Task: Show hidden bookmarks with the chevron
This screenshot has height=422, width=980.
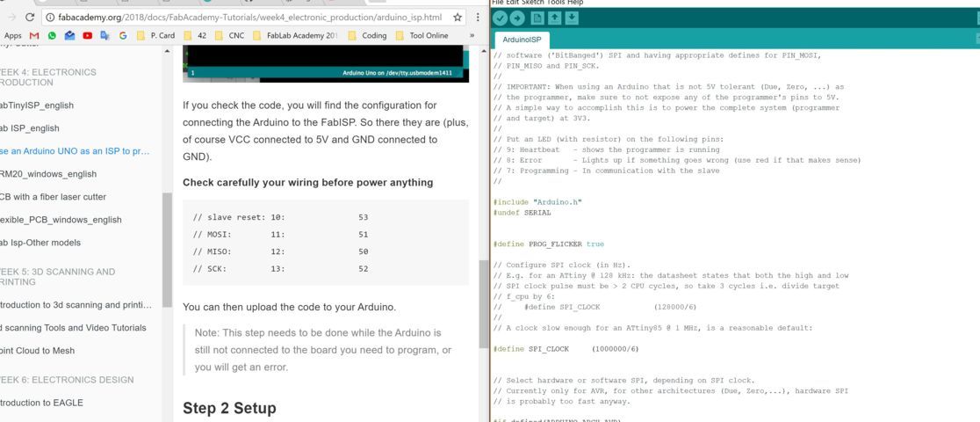Action: (472, 36)
